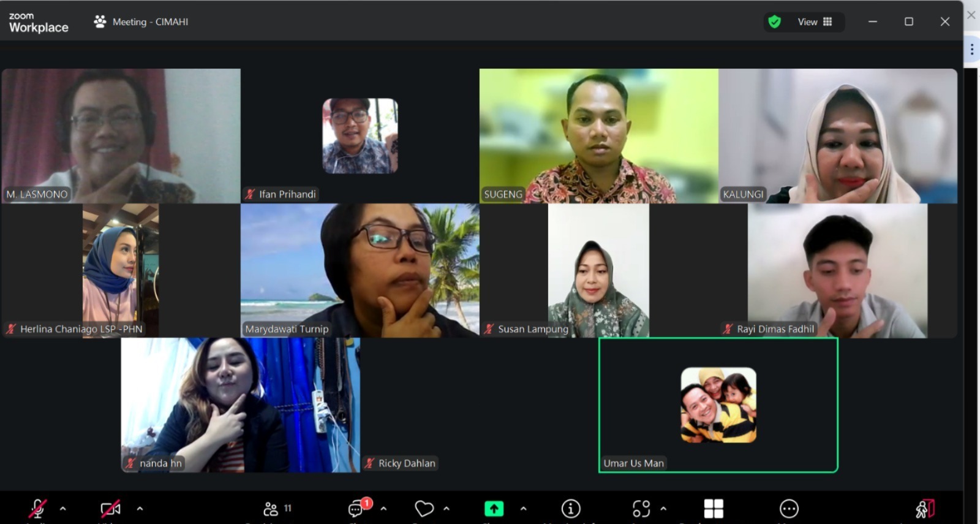Viewport: 980px width, 524px height.
Task: Select Umar Us Man profile picture
Action: click(x=718, y=405)
